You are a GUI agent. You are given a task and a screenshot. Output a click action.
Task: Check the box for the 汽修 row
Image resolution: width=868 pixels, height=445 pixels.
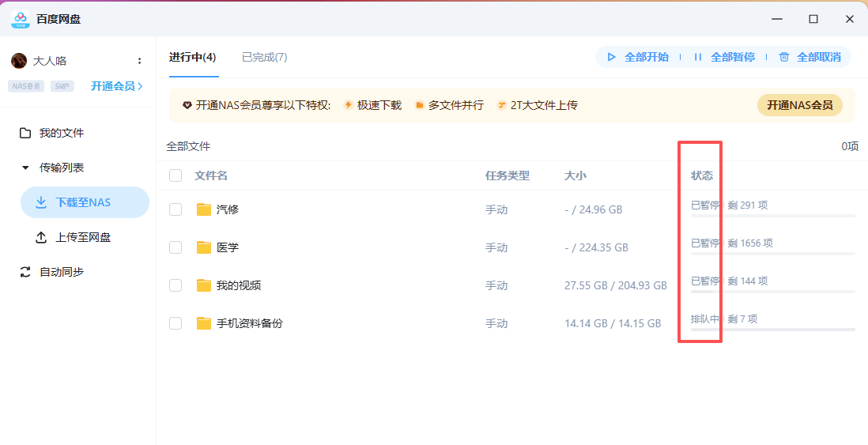175,209
